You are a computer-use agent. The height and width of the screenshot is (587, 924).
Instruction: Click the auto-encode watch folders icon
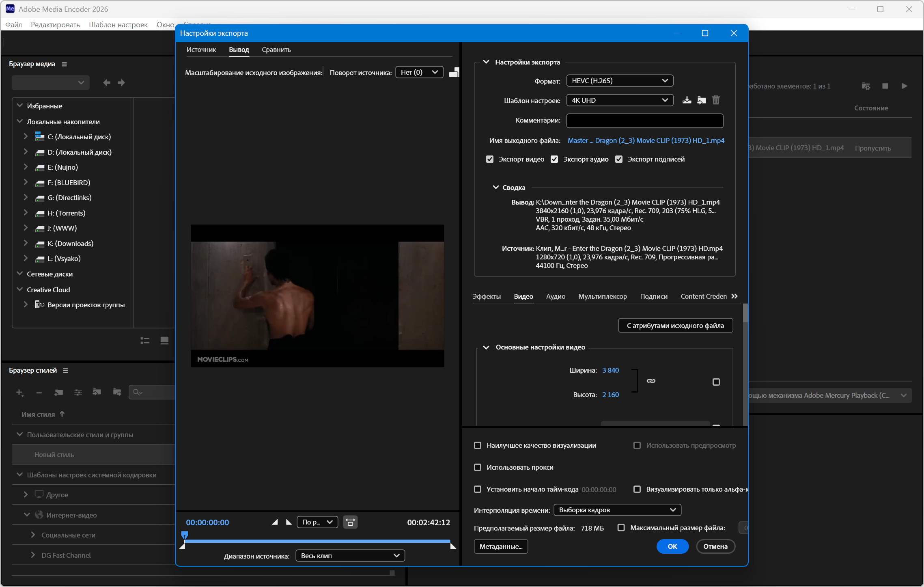click(866, 86)
